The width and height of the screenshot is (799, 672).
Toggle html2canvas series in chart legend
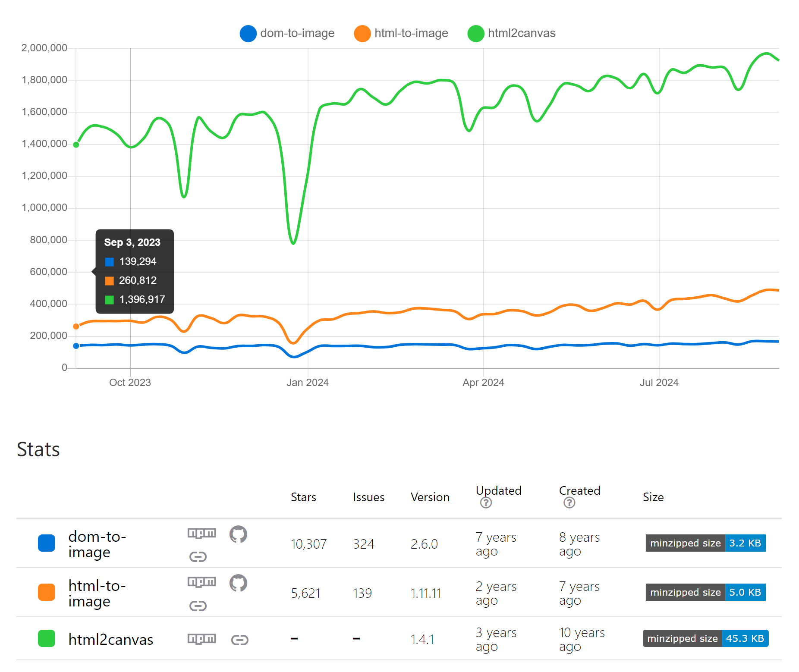click(511, 33)
